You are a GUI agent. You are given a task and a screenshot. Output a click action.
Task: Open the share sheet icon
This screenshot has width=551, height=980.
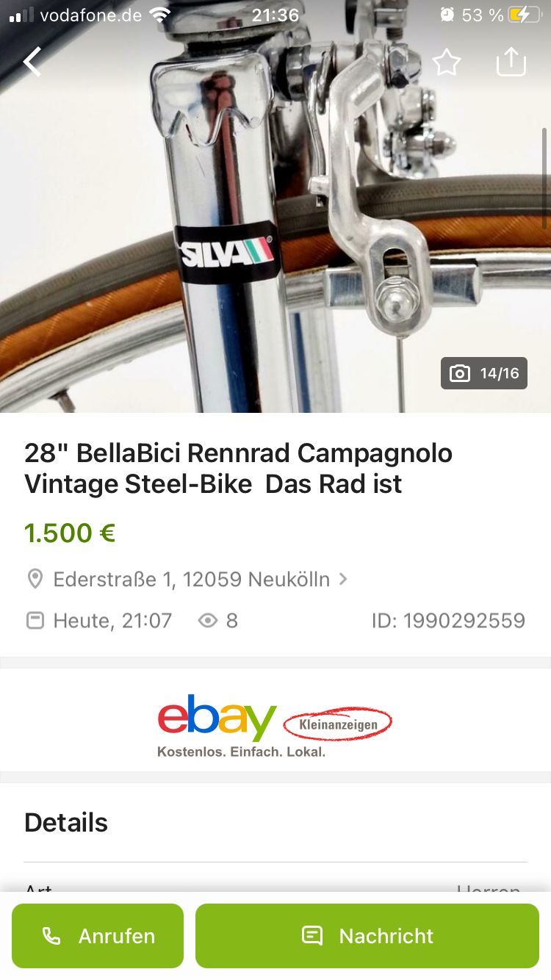(511, 62)
